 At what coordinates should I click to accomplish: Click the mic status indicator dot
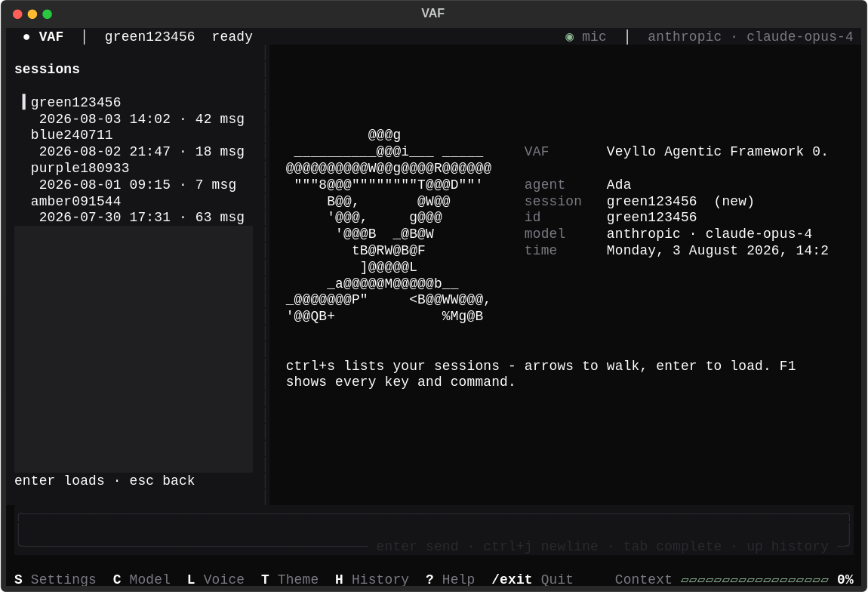[x=569, y=37]
